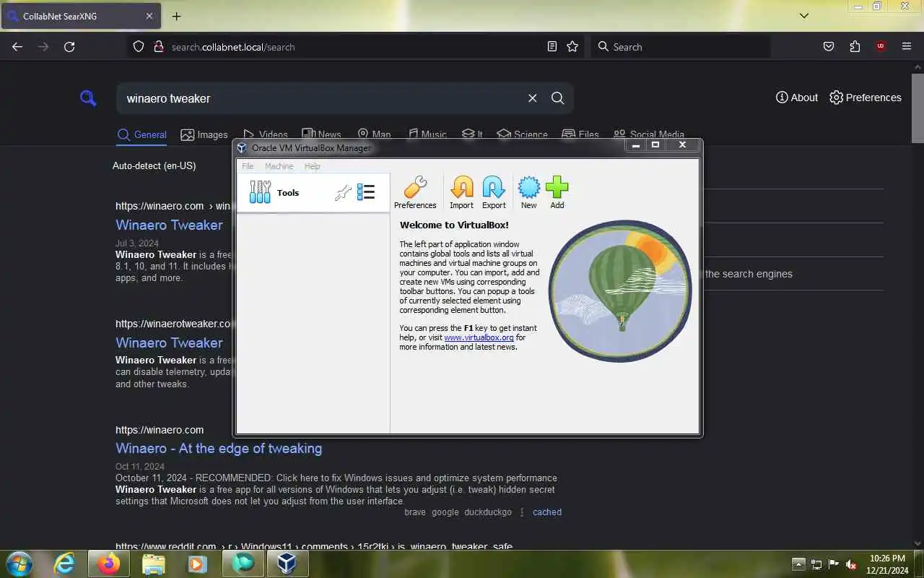The width and height of the screenshot is (924, 578).
Task: Click the uBlock Origin extension icon
Action: [x=881, y=47]
